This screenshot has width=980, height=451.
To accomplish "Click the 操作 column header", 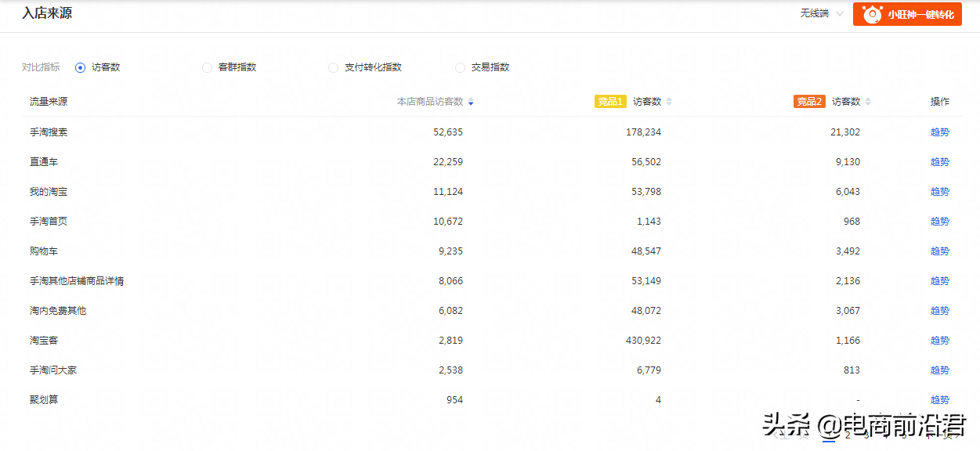I will pyautogui.click(x=940, y=102).
